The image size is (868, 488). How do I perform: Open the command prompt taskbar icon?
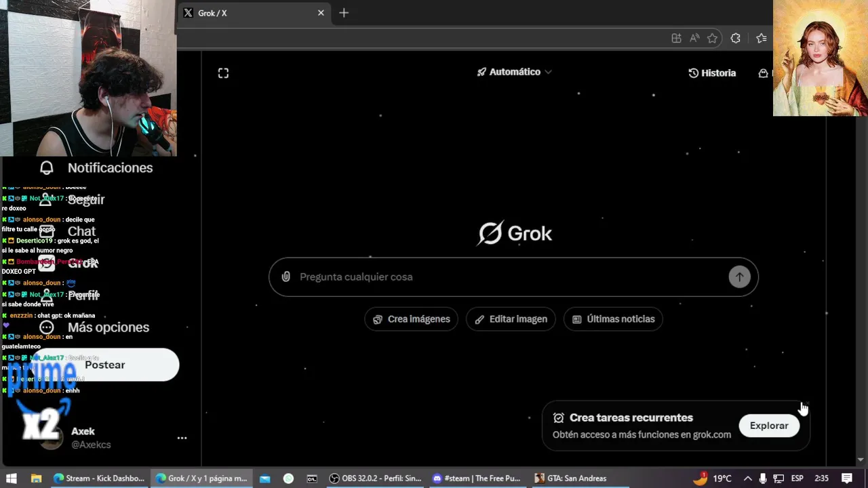312,479
